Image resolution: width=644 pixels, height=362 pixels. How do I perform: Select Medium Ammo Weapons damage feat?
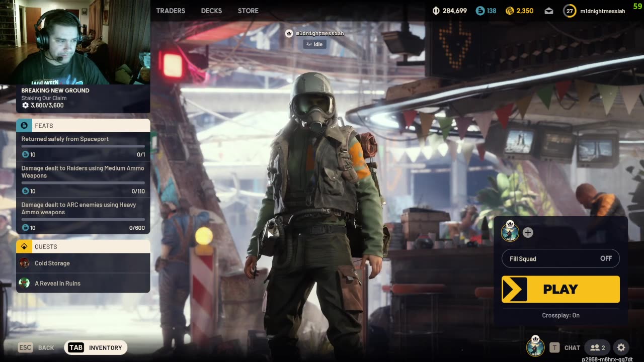[x=83, y=179]
